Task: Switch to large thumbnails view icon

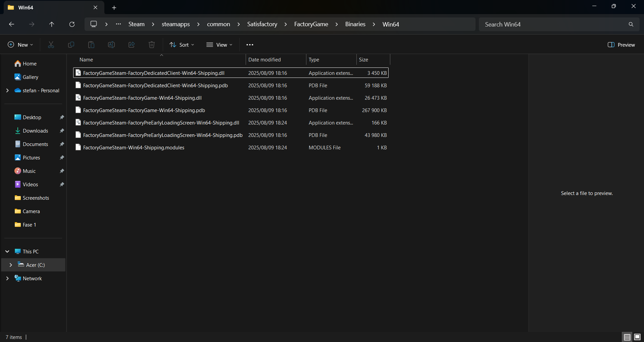Action: point(637,337)
